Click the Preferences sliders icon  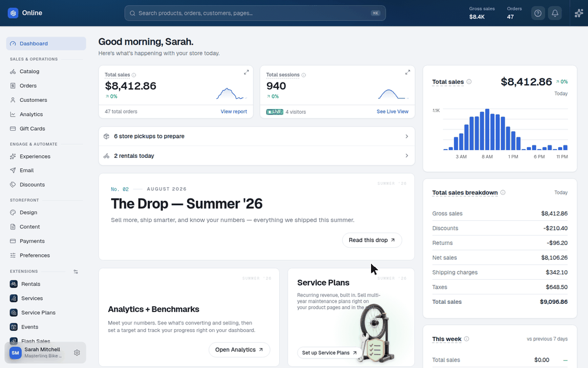(13, 255)
